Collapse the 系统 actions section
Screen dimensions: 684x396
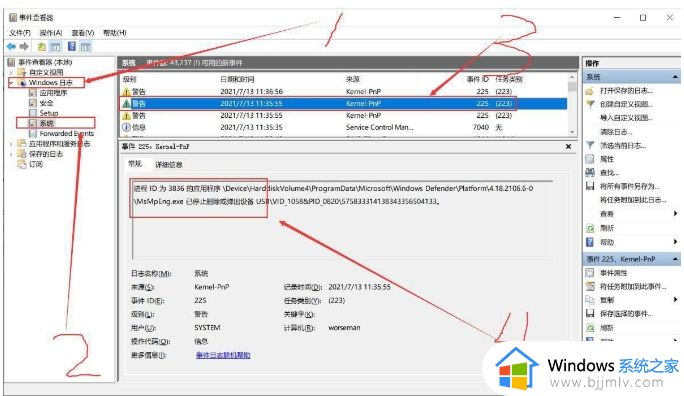675,77
